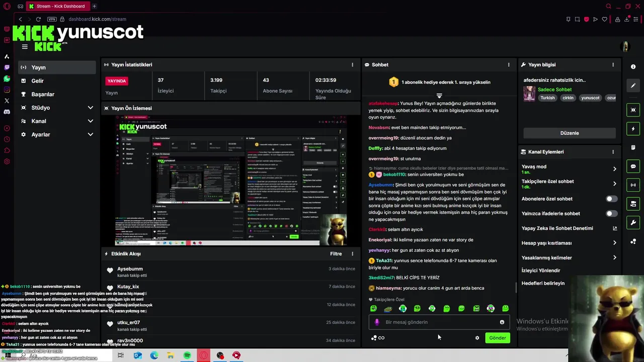644x362 pixels.
Task: Open the Filtre option in Etkinlik Akışı
Action: point(336,254)
